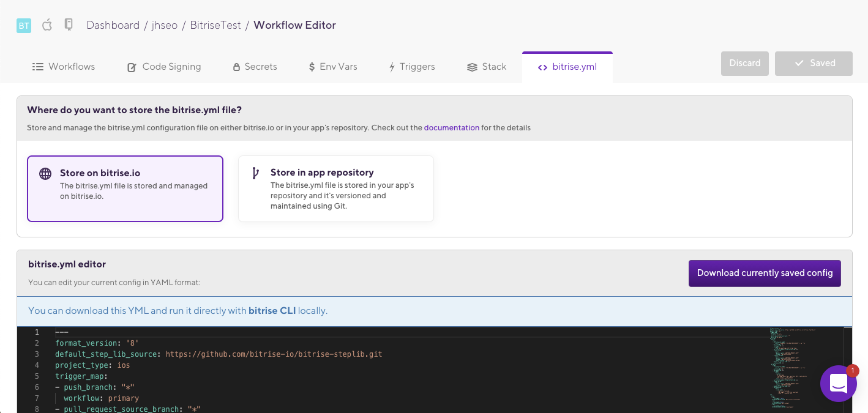Open the documentation link

click(452, 128)
